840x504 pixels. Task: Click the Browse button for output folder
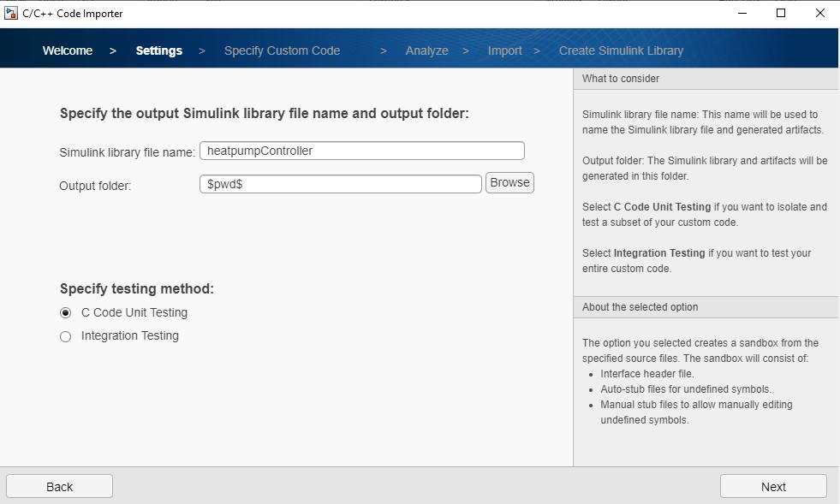509,182
